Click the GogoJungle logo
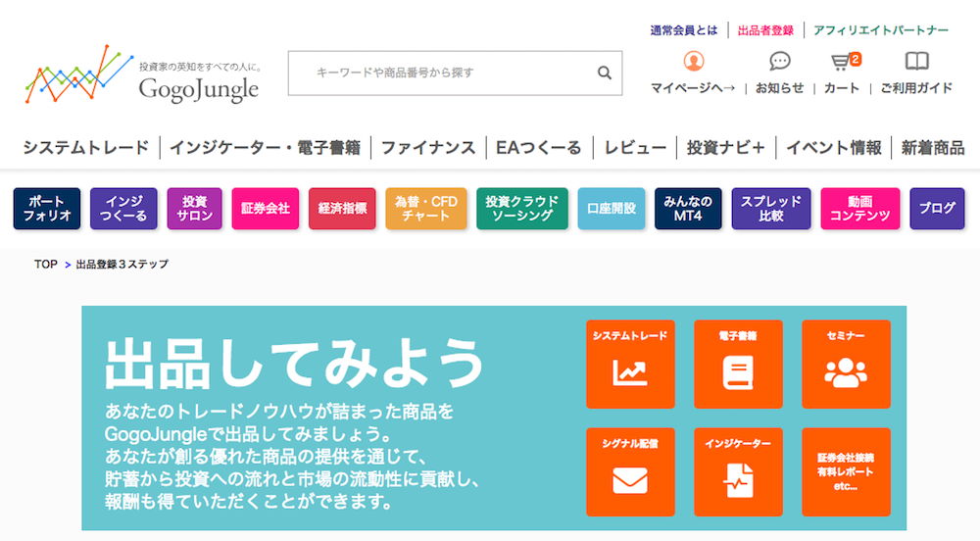Viewport: 980px width, 541px height. click(142, 74)
